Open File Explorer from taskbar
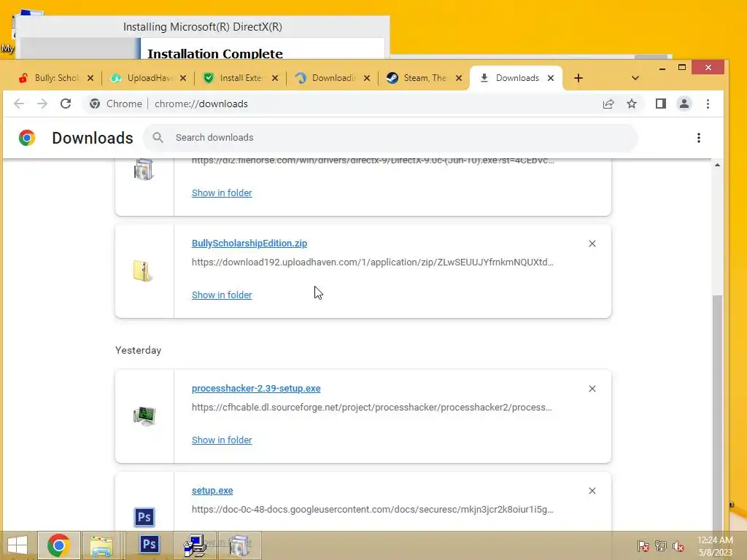The height and width of the screenshot is (560, 747). pos(101,545)
